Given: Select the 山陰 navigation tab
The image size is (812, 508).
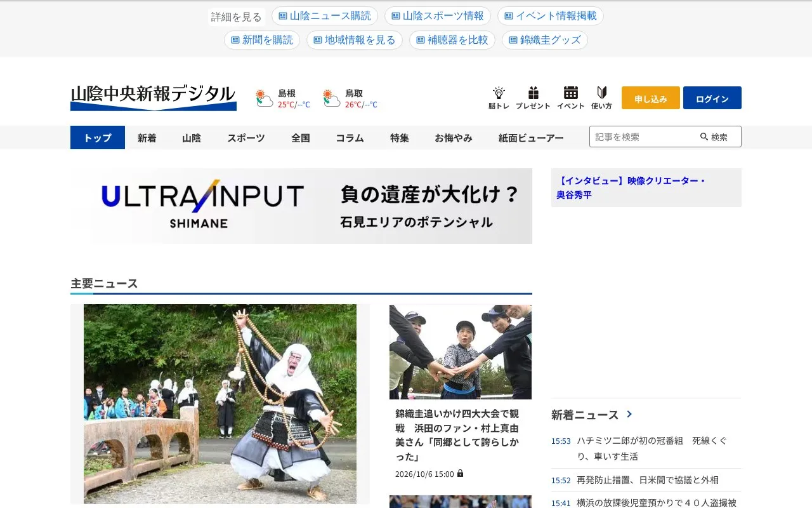Looking at the screenshot, I should tap(192, 137).
